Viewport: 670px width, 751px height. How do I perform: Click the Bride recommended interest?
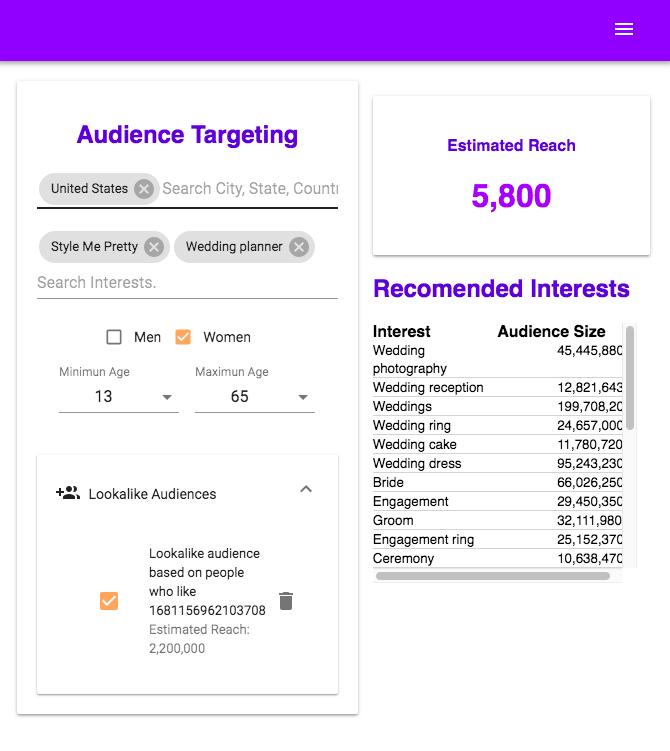tap(389, 483)
